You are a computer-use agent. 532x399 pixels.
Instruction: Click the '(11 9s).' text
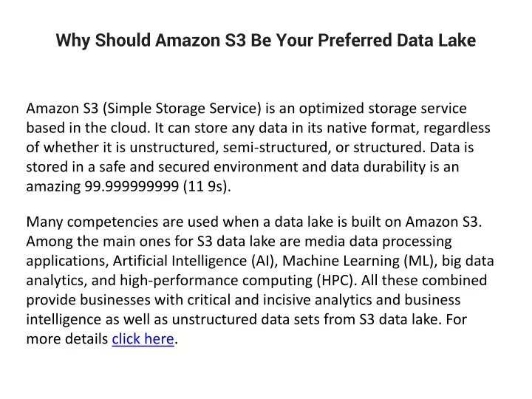[x=207, y=186]
